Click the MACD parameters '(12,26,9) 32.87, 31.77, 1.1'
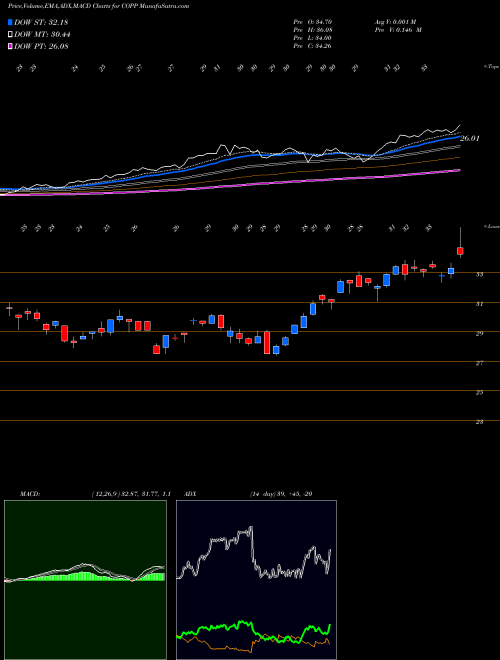 tap(130, 494)
